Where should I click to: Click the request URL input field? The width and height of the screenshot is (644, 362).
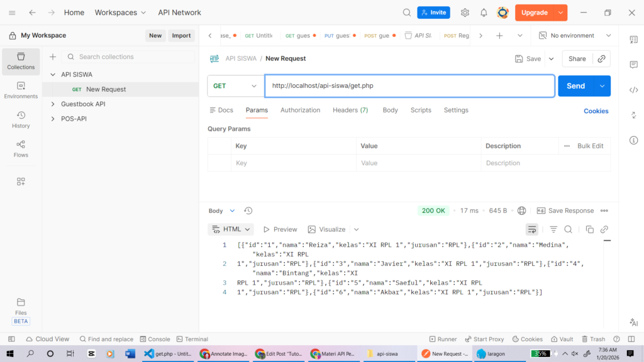pyautogui.click(x=409, y=86)
